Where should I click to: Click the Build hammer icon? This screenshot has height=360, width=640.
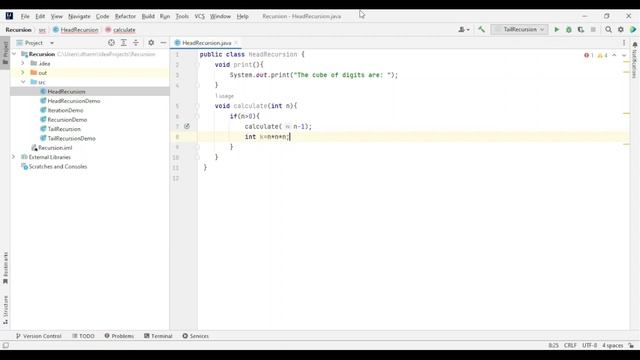tap(482, 29)
